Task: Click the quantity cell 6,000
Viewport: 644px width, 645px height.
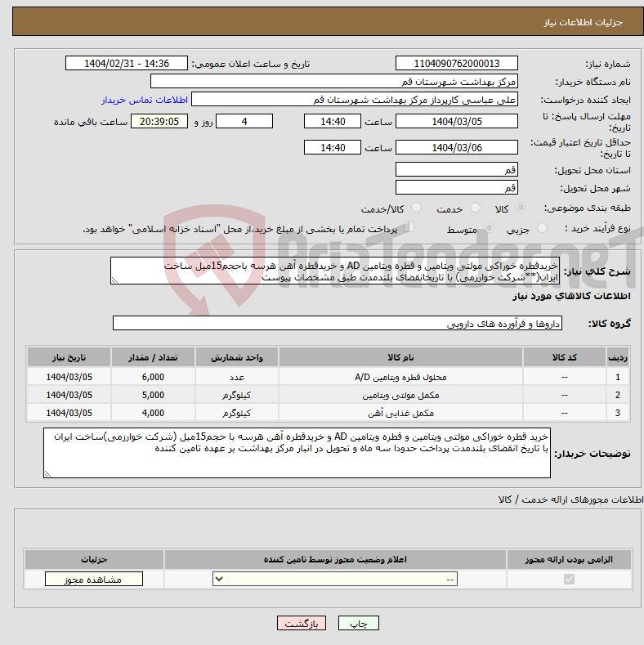Action: click(x=153, y=377)
